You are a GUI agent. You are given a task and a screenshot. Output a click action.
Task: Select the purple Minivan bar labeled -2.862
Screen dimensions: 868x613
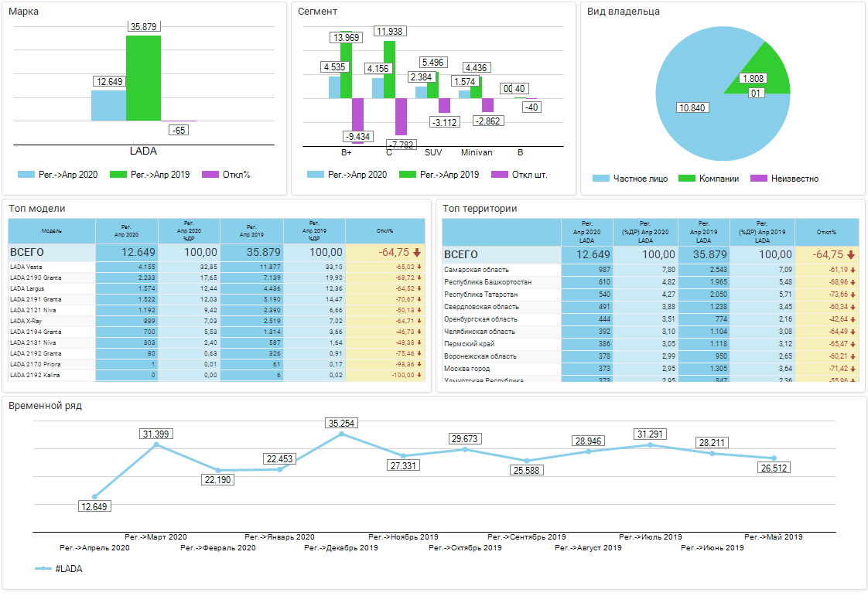pyautogui.click(x=487, y=105)
